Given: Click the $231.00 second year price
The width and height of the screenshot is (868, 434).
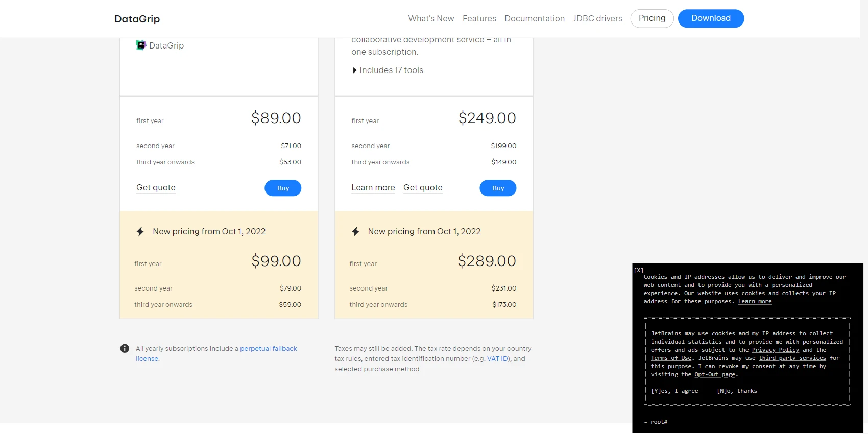Looking at the screenshot, I should (x=504, y=288).
